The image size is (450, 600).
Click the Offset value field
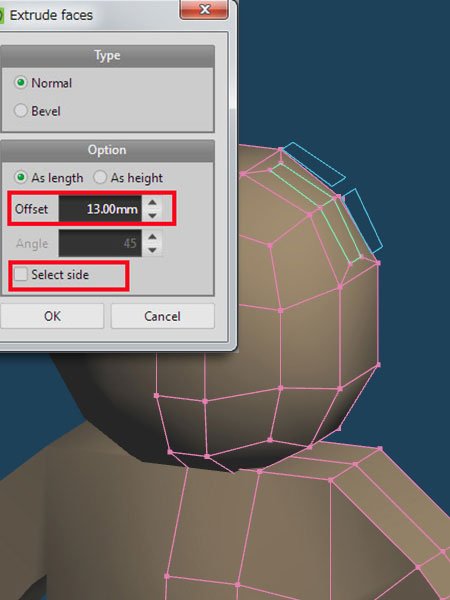100,209
